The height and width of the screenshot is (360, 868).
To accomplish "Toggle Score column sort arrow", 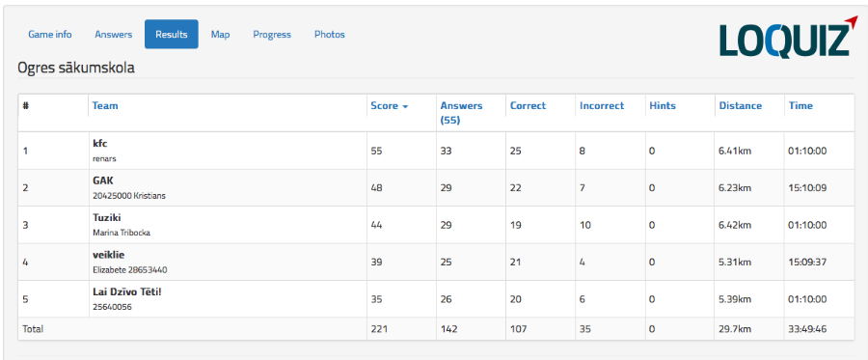I will tap(405, 106).
